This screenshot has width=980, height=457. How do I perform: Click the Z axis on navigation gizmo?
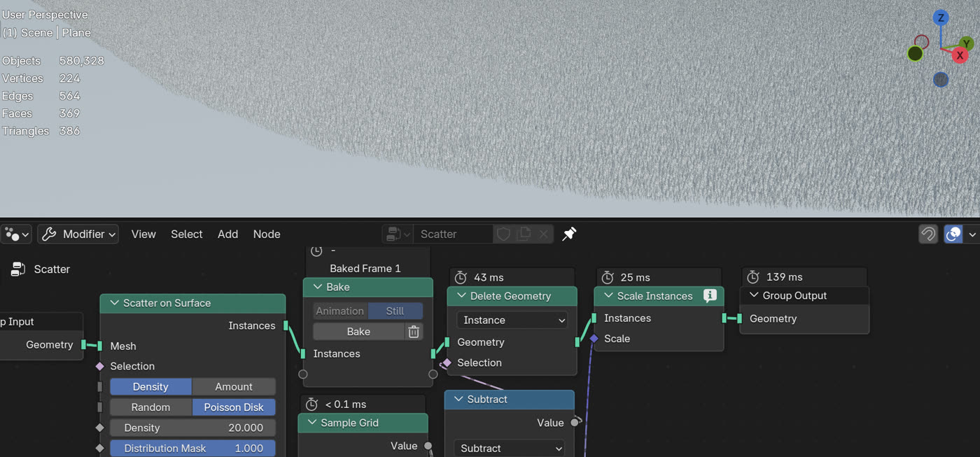[x=941, y=18]
